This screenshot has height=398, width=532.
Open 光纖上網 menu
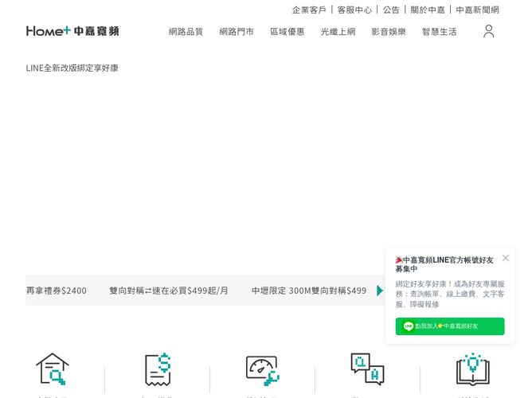coord(338,32)
